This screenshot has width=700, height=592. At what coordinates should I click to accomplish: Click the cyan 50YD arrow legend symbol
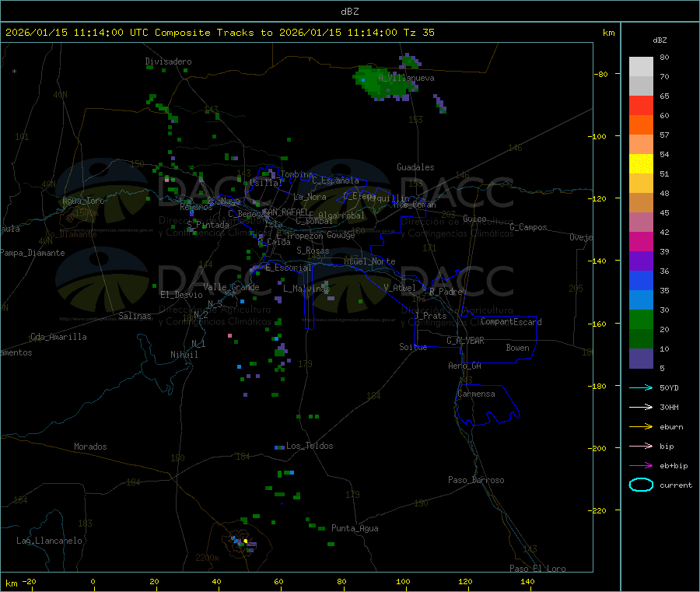(x=641, y=387)
